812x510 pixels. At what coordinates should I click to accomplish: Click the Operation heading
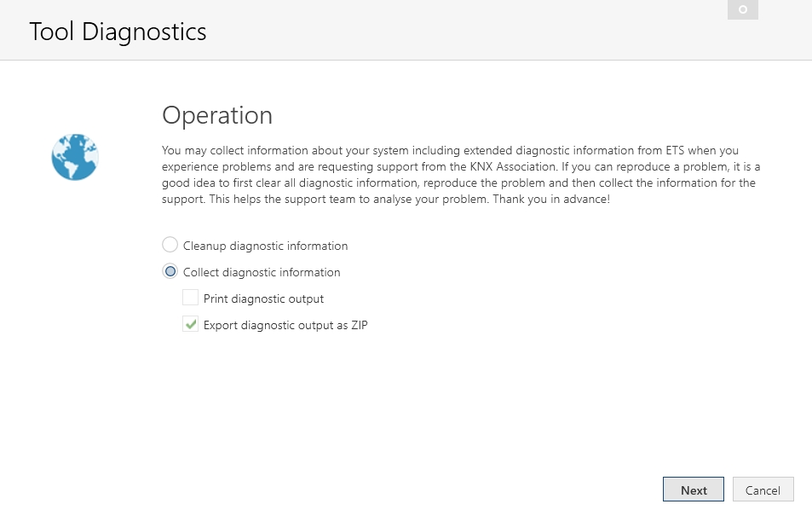217,115
